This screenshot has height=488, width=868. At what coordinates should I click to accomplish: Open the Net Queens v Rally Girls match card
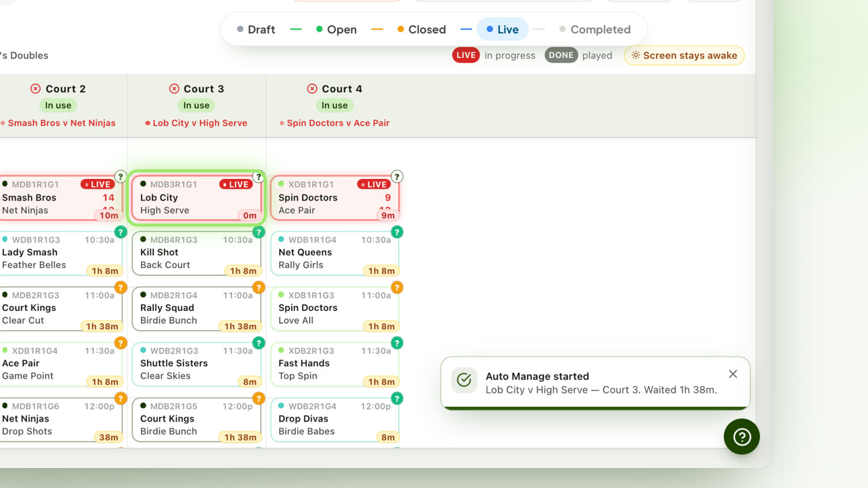335,254
